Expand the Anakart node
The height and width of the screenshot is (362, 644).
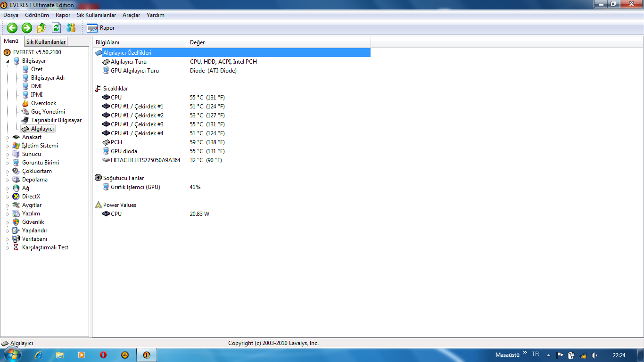point(8,138)
